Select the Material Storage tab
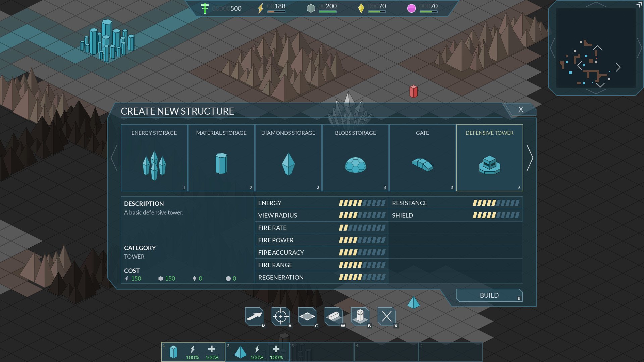Viewport: 644px width, 362px height. [221, 158]
